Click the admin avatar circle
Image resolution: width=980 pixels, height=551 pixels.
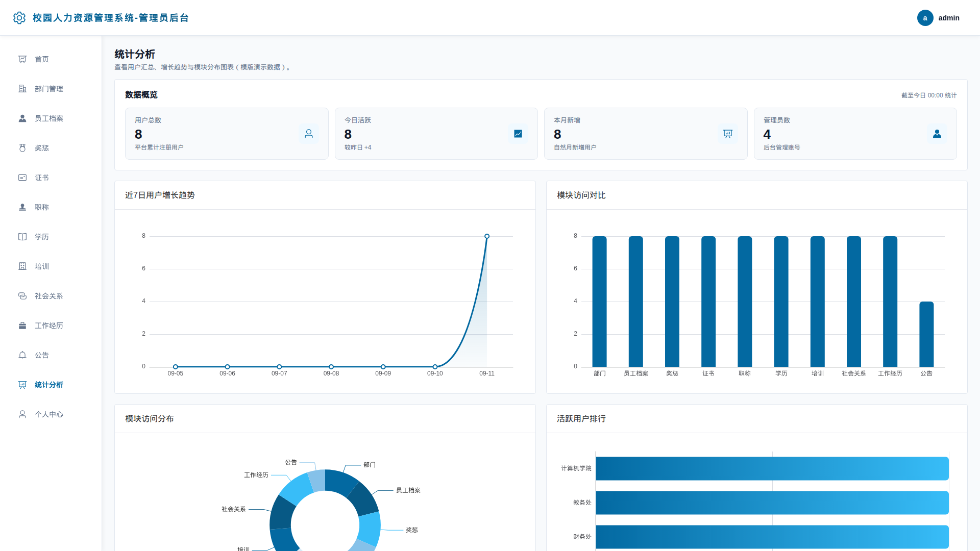pos(925,18)
